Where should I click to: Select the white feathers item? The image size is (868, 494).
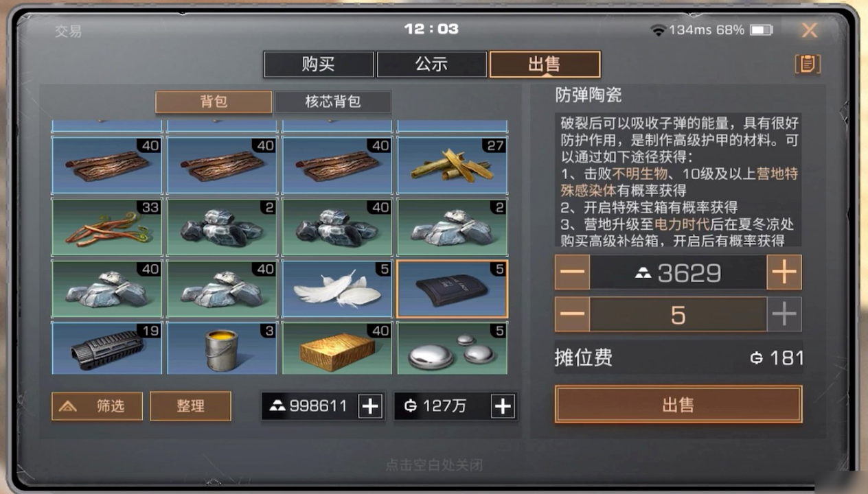(x=337, y=289)
